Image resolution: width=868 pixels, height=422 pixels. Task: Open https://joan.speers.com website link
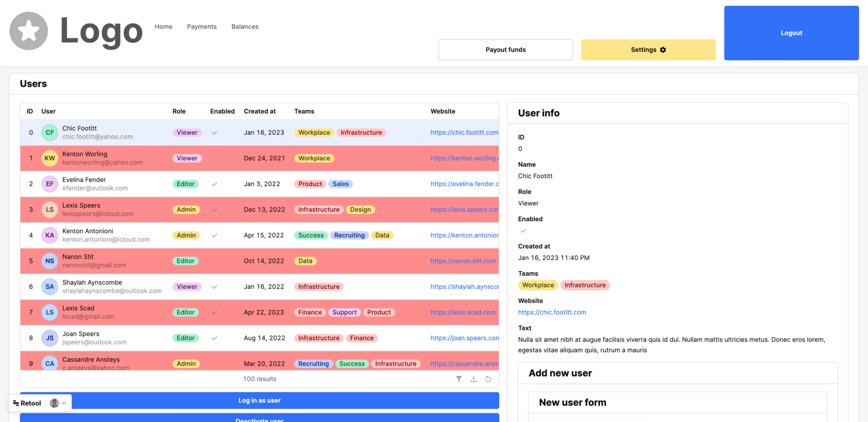click(464, 338)
